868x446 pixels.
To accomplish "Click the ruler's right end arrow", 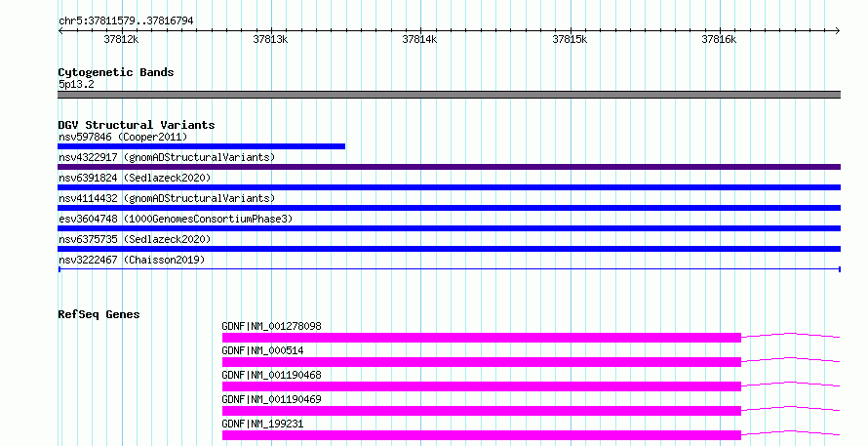I will point(838,31).
